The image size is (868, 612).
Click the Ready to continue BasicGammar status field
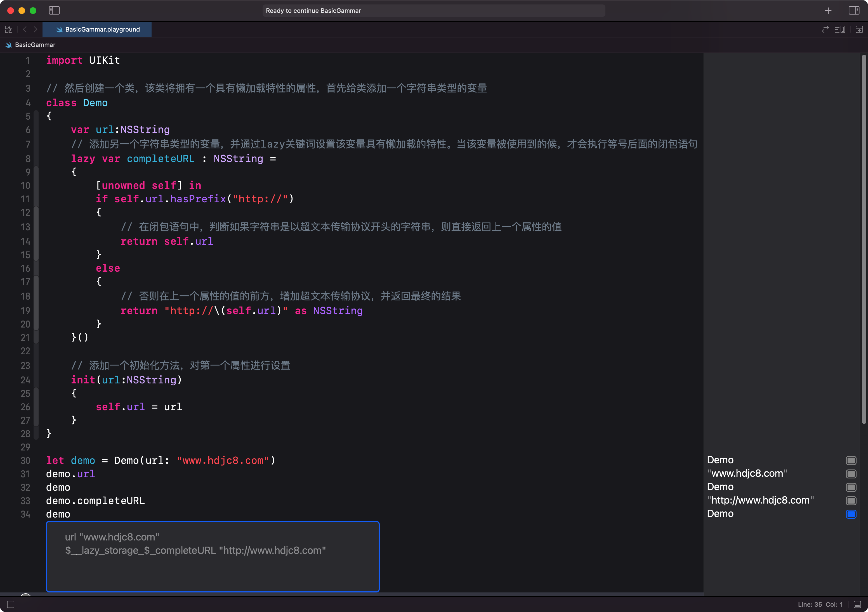[x=434, y=11]
